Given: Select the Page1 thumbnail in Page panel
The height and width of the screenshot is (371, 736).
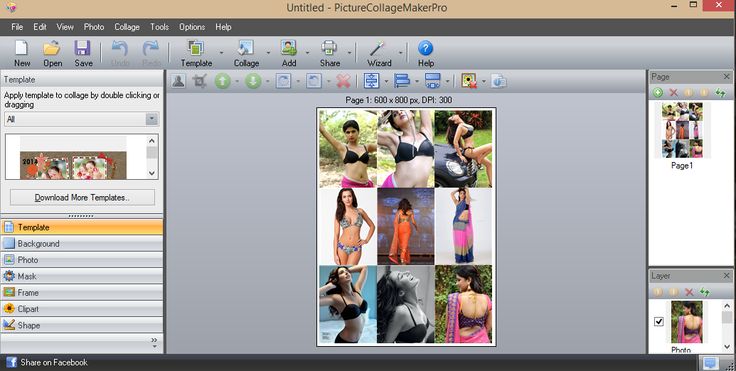Looking at the screenshot, I should pyautogui.click(x=682, y=131).
